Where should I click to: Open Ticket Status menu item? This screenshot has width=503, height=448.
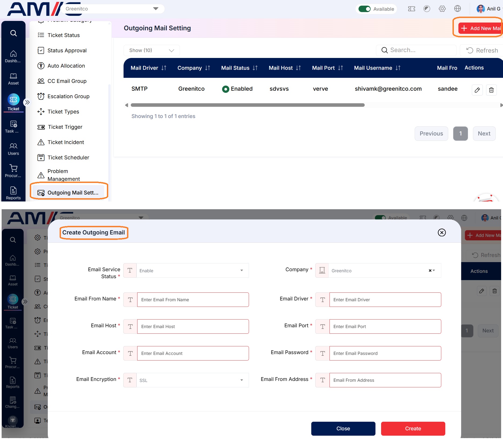click(x=64, y=35)
